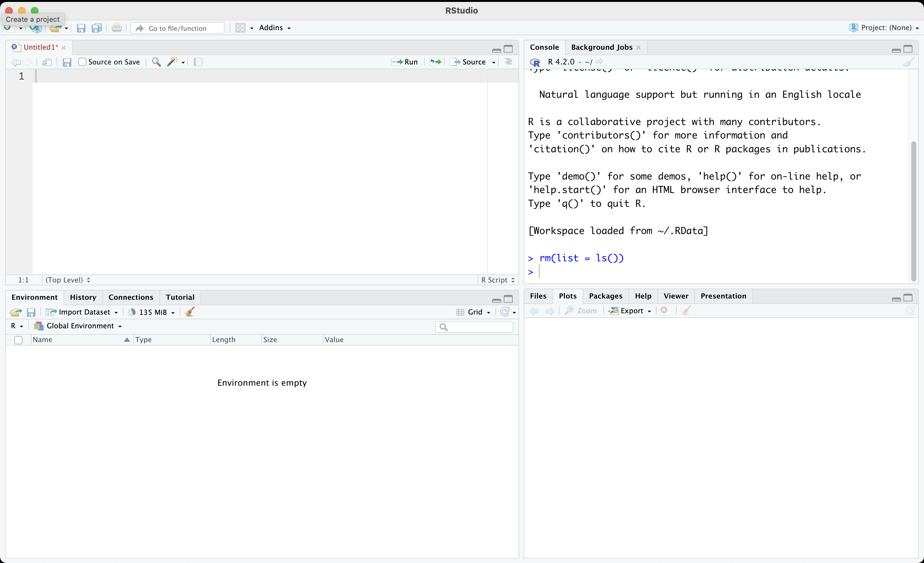Viewport: 924px width, 563px height.
Task: Expand Project: (None) dropdown
Action: point(884,28)
